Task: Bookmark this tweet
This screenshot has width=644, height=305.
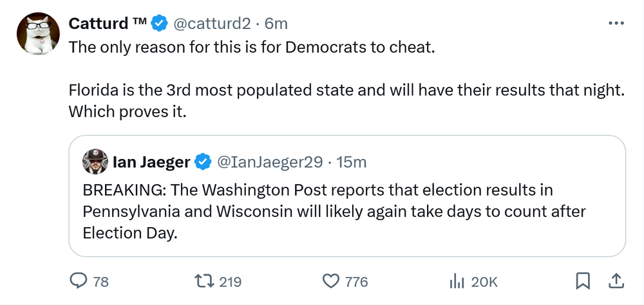Action: coord(583,281)
